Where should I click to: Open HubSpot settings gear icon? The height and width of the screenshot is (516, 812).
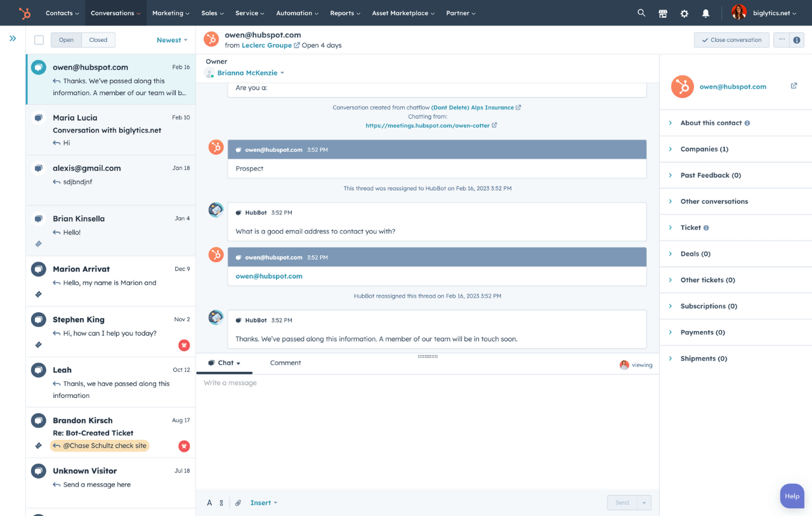[x=684, y=13]
